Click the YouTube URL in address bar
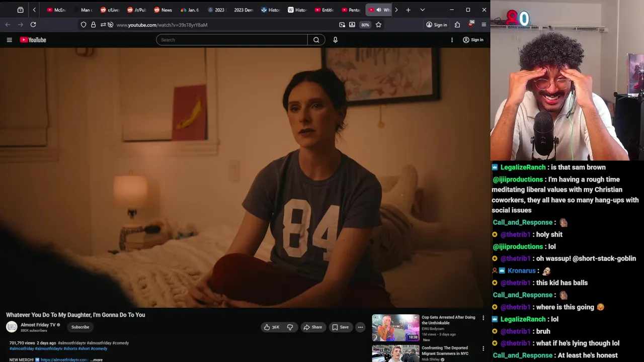Viewport: 644px width, 362px height. tap(162, 25)
